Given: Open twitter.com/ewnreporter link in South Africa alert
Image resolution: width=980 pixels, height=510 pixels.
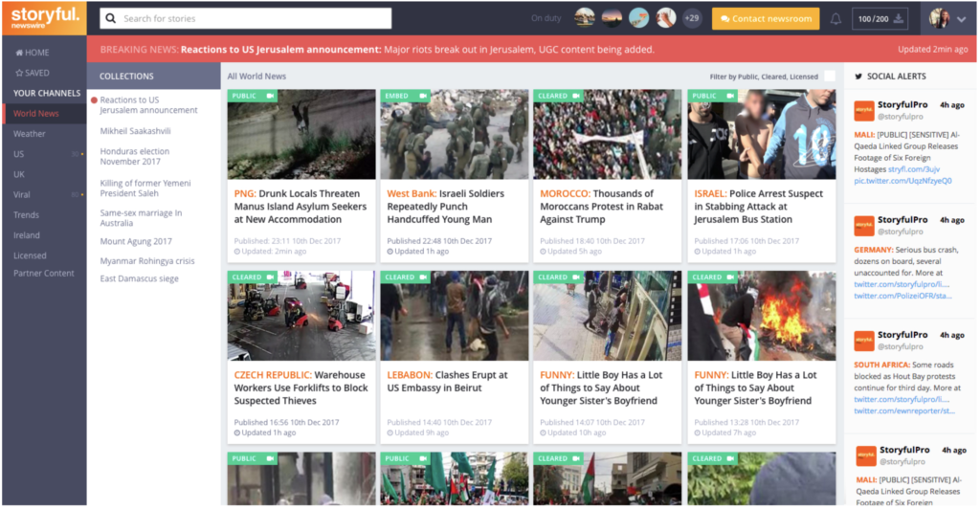Looking at the screenshot, I should [904, 410].
